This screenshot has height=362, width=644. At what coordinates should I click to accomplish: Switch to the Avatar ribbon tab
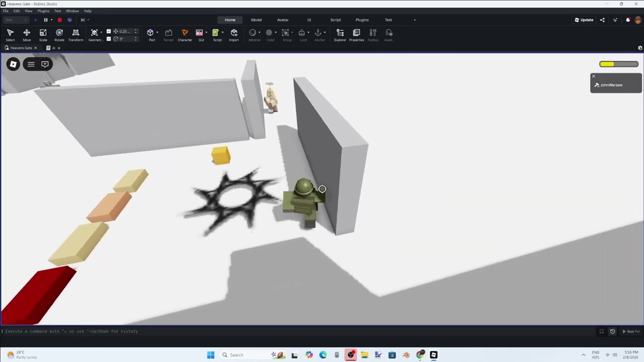tap(283, 20)
